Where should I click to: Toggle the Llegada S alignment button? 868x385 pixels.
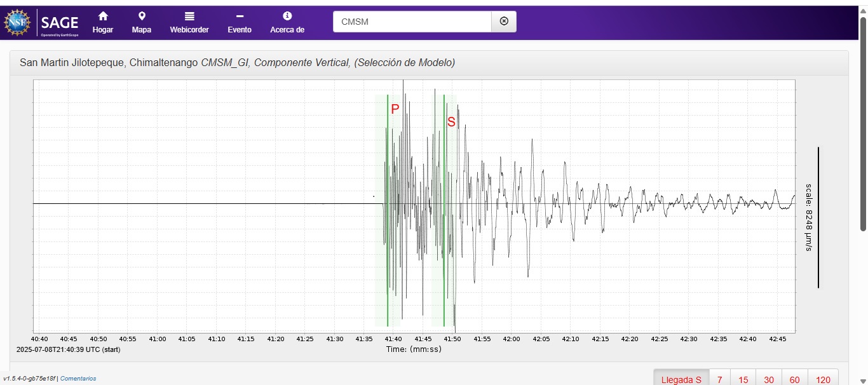pos(681,379)
